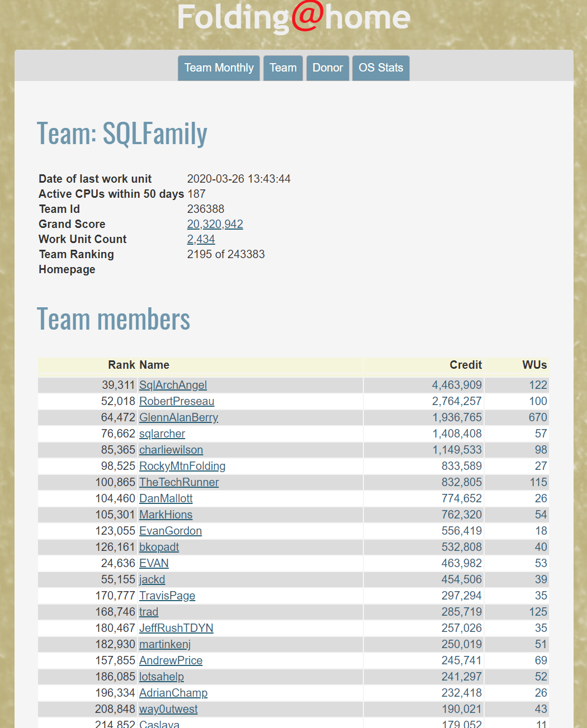Open the OS Stats tab
587x728 pixels.
point(381,68)
